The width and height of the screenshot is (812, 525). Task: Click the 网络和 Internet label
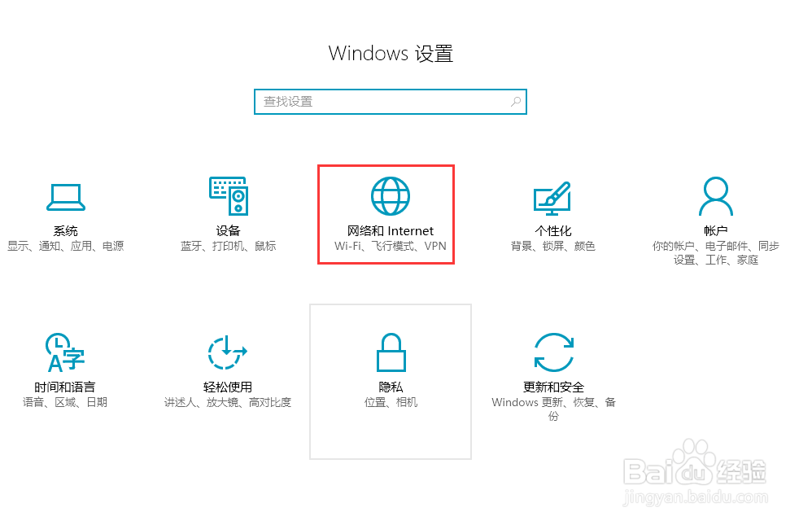click(x=391, y=230)
